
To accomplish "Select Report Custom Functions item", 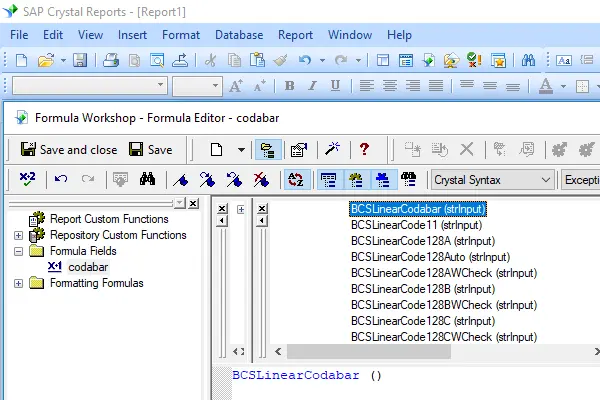I will 109,219.
